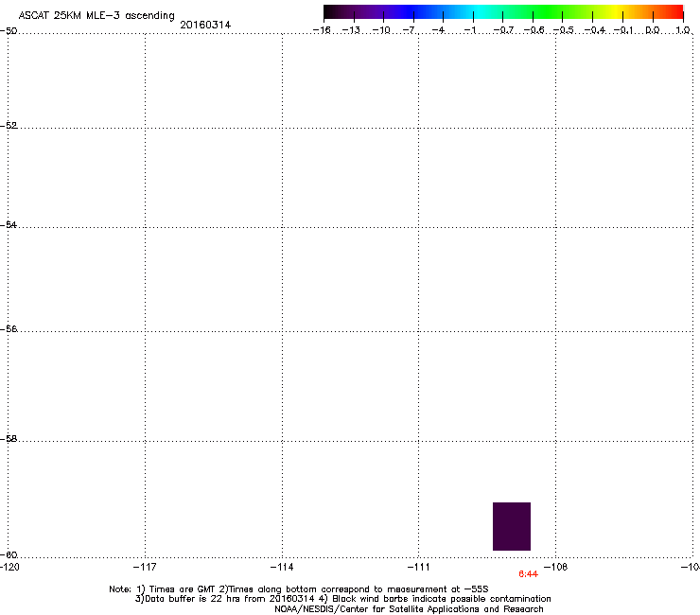Screen dimensions: 700x615
Task: Click the green section of the color bar
Action: click(549, 12)
